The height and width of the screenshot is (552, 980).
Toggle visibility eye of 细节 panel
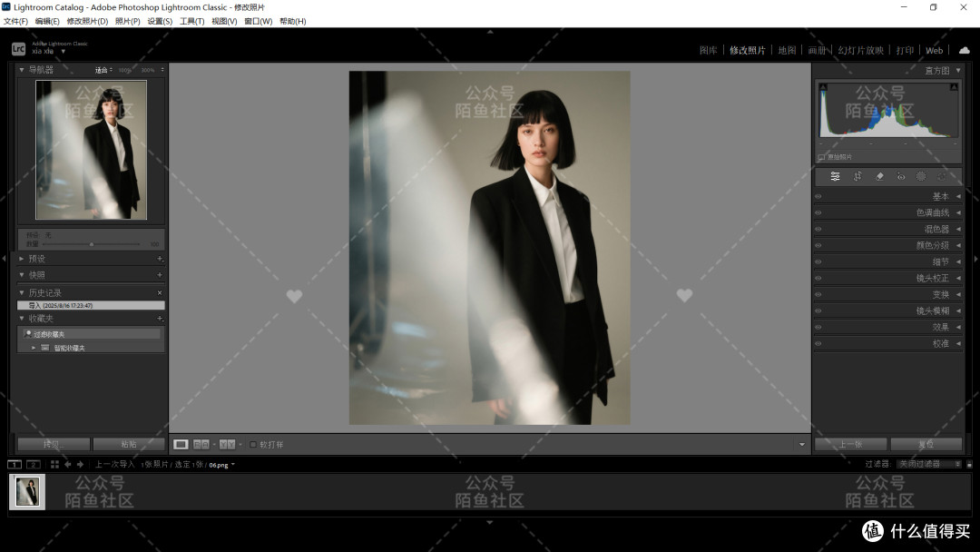[818, 262]
